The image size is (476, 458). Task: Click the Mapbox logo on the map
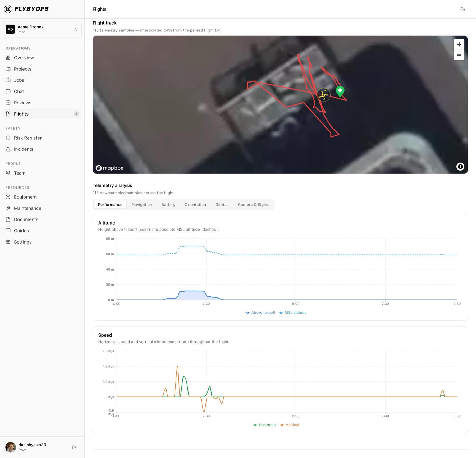[x=109, y=168]
